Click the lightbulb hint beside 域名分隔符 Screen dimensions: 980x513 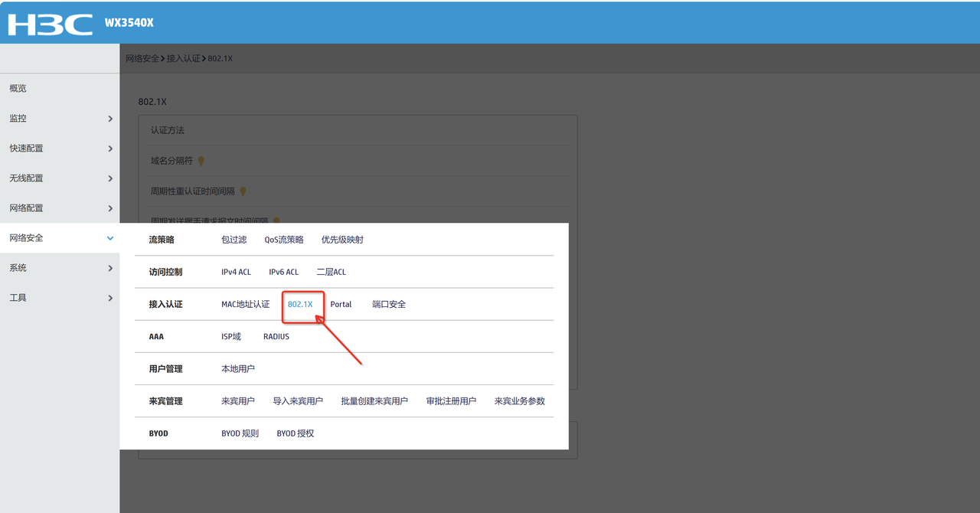201,161
